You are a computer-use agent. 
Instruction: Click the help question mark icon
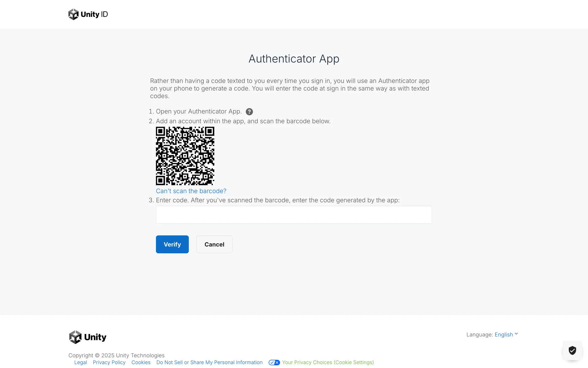[x=249, y=112]
